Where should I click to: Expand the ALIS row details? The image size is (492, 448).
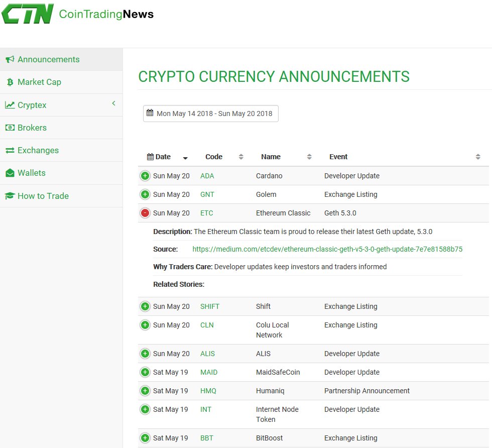145,354
